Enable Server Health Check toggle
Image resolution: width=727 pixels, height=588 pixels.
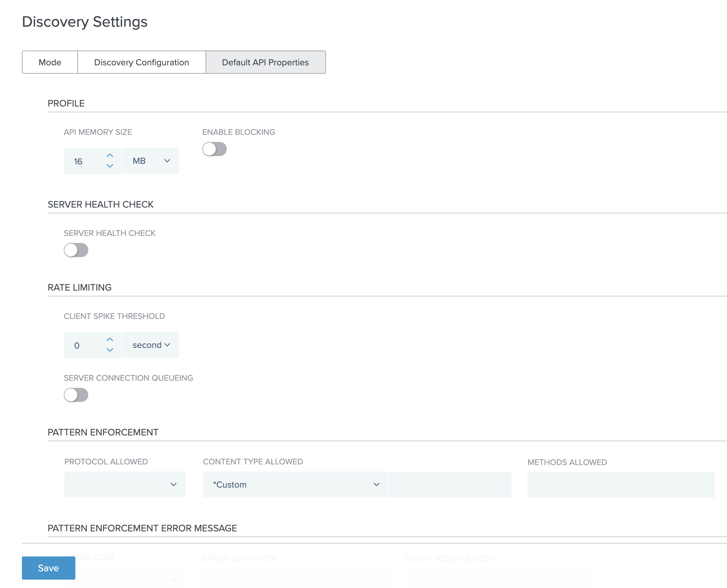[76, 250]
